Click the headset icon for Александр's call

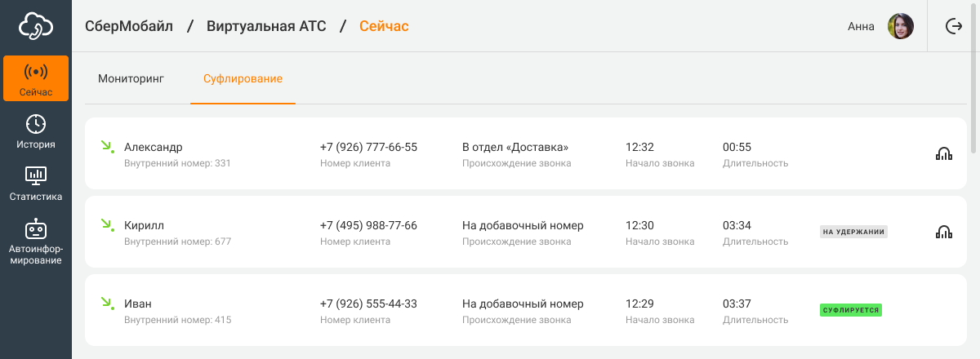(944, 153)
